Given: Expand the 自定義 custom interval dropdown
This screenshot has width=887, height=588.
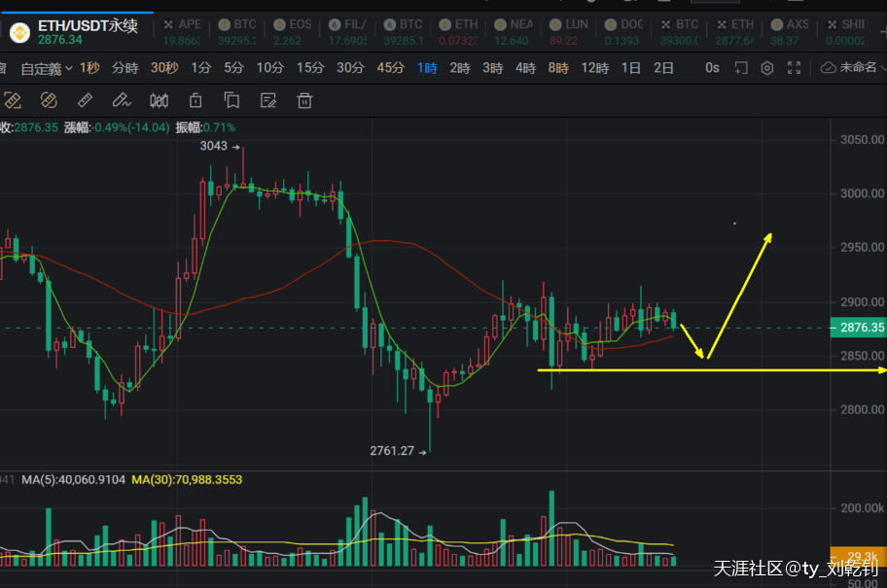Looking at the screenshot, I should click(x=45, y=68).
